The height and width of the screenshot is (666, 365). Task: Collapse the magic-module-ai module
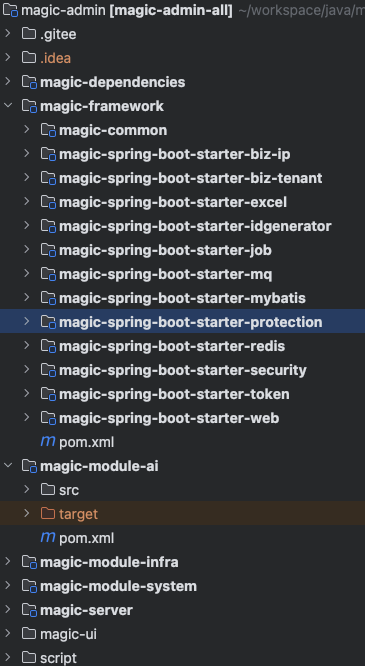(8, 466)
